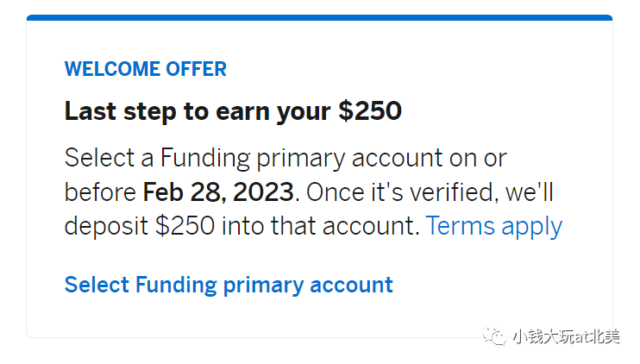The height and width of the screenshot is (364, 640).
Task: Click the bold Feb 28, 2023 date
Action: [218, 192]
